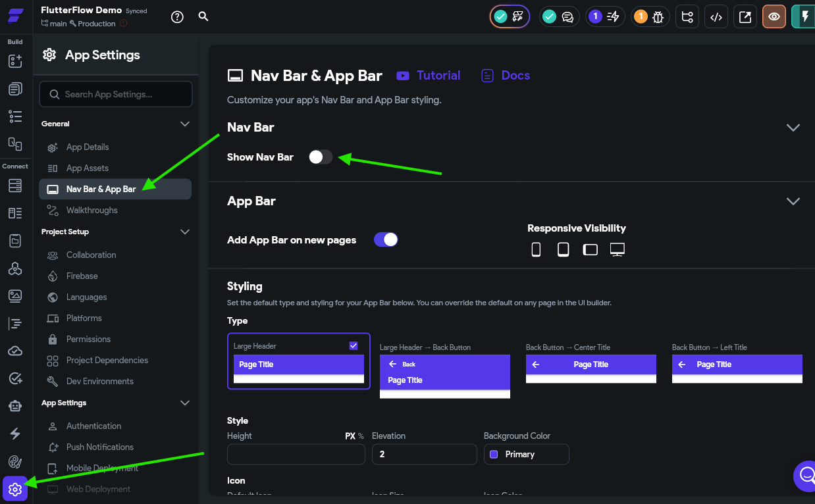The height and width of the screenshot is (504, 815).
Task: Open the Firestore database icon under Connect
Action: tap(15, 186)
